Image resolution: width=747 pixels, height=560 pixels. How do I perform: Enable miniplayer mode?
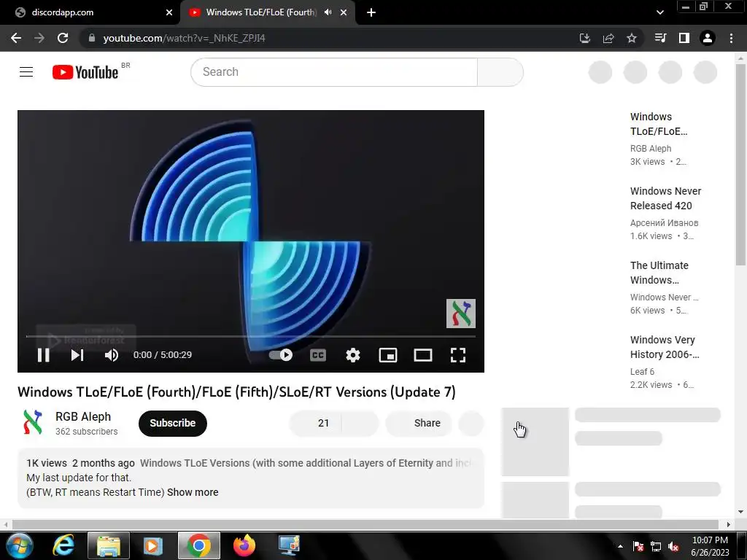point(388,355)
